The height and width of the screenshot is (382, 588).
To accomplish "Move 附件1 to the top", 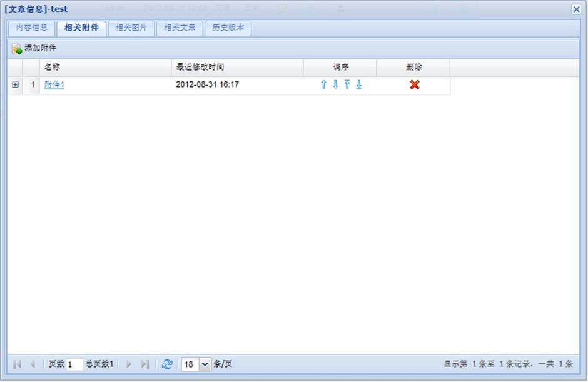I will click(347, 85).
